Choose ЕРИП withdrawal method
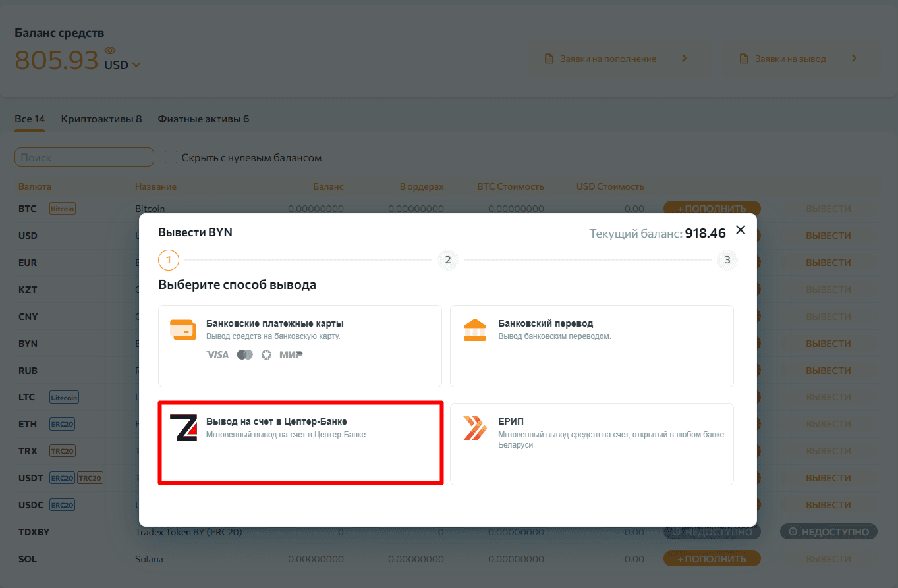Image resolution: width=898 pixels, height=588 pixels. pos(592,444)
